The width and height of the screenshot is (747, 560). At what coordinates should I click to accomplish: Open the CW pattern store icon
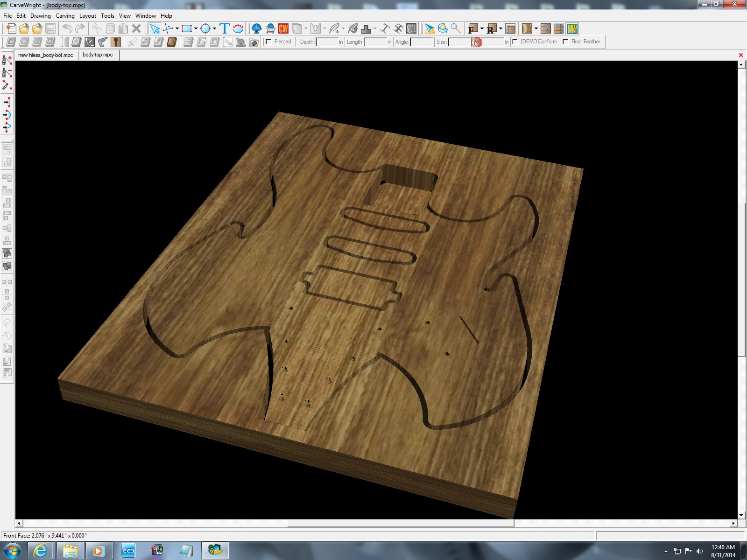point(283,28)
